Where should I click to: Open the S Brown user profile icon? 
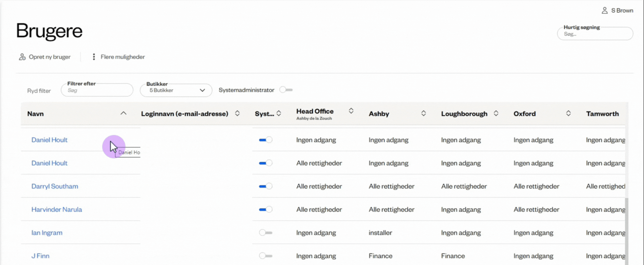pos(604,11)
